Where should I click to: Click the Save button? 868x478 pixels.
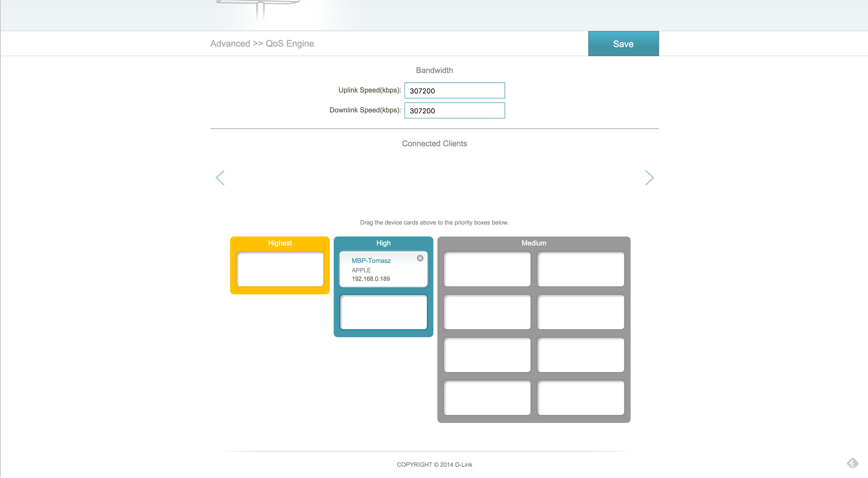pos(623,44)
